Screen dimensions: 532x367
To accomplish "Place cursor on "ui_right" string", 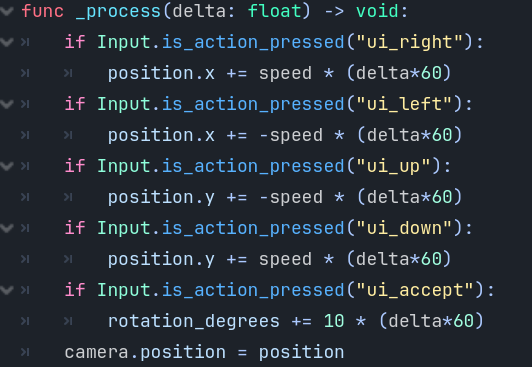I will point(410,42).
